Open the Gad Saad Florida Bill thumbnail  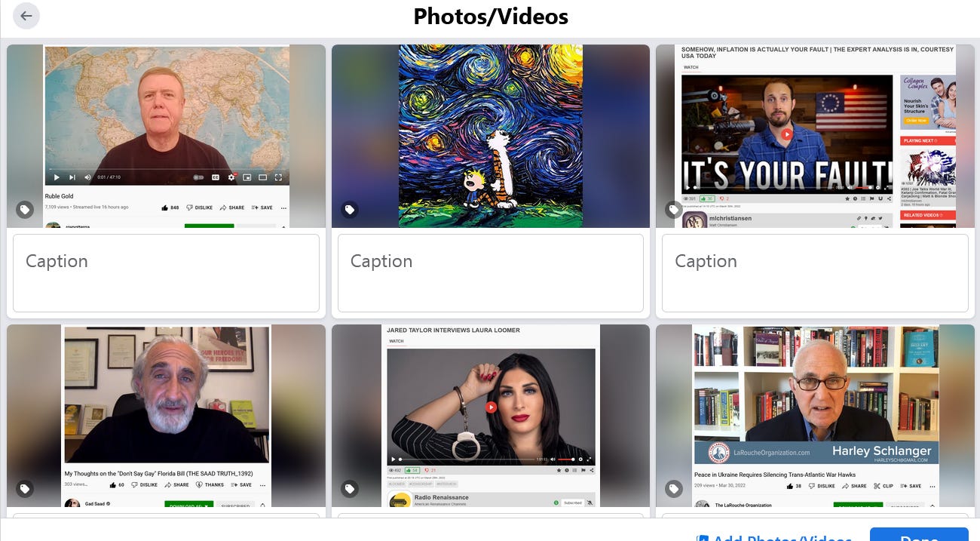tap(167, 416)
